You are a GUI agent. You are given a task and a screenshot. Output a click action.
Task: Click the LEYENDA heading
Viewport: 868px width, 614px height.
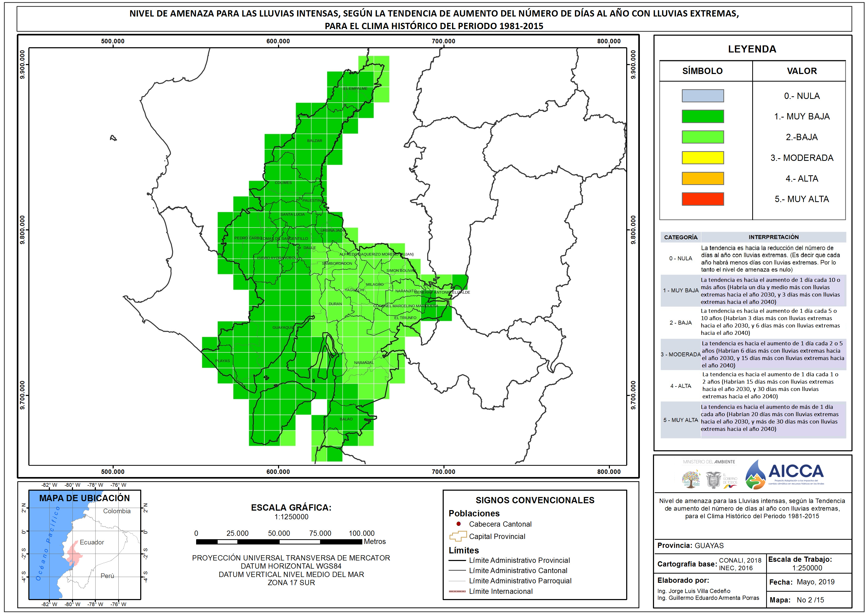pos(752,49)
